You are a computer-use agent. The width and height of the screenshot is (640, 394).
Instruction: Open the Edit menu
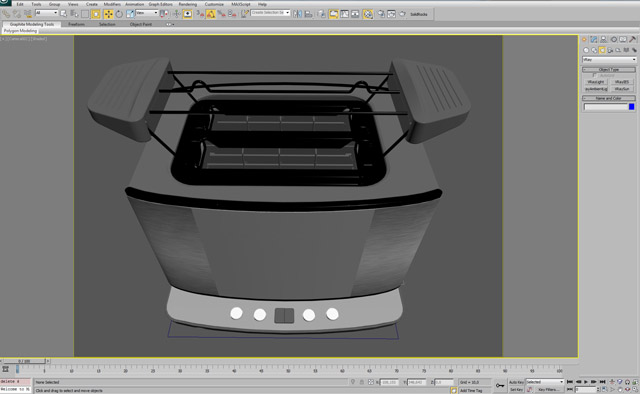click(x=20, y=4)
